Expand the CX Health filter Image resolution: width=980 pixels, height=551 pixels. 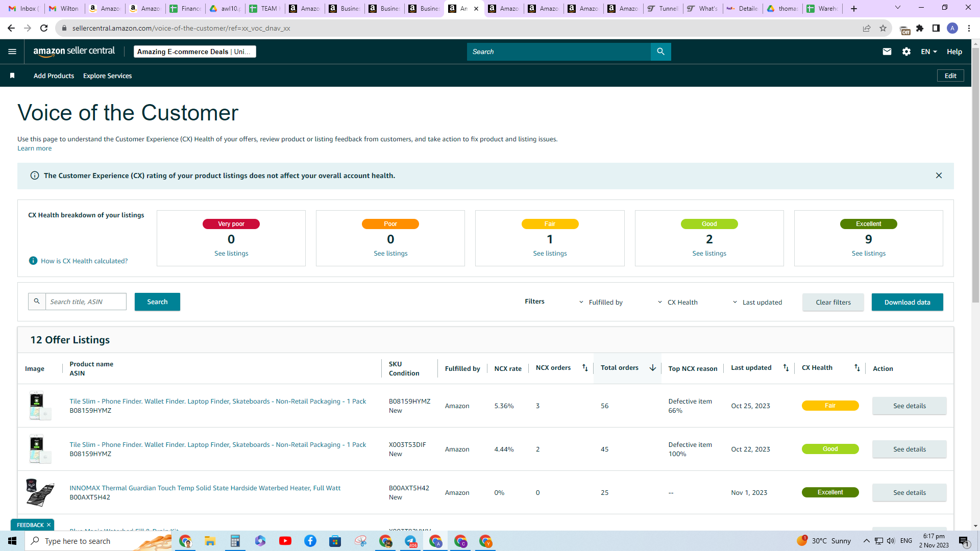[x=677, y=302]
